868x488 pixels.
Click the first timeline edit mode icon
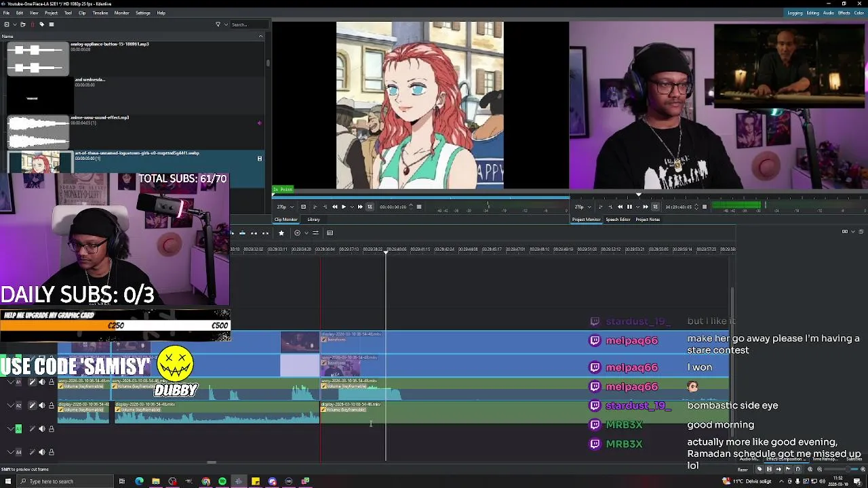pyautogui.click(x=231, y=232)
